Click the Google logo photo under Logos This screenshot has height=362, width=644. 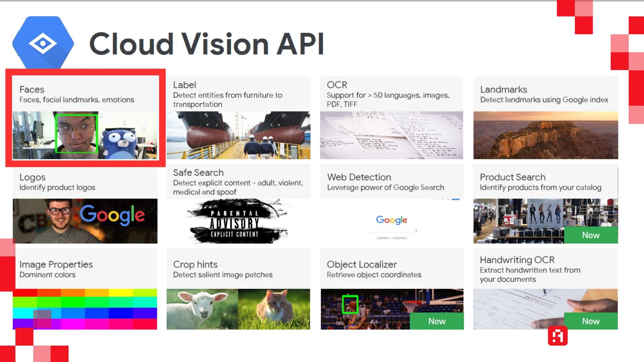coord(85,221)
